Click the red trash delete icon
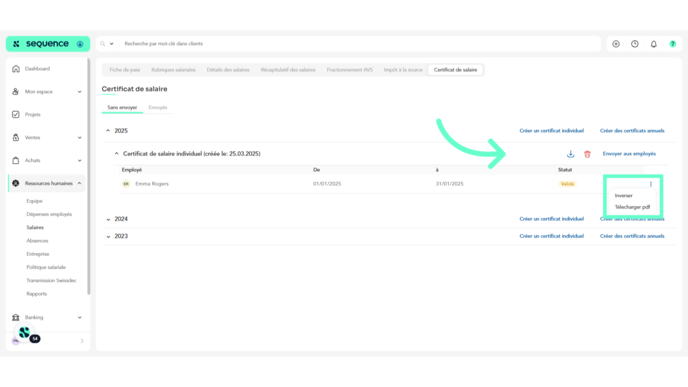 point(588,154)
